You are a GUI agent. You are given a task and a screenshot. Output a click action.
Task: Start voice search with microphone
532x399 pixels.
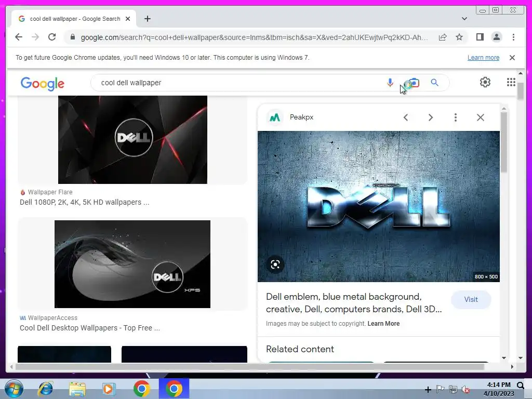click(x=390, y=83)
